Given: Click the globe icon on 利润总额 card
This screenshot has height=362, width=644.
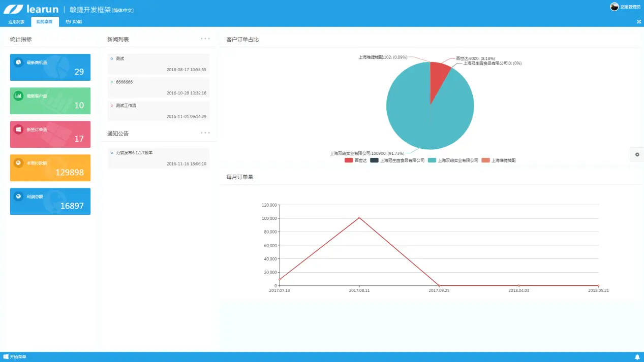Looking at the screenshot, I should point(18,196).
